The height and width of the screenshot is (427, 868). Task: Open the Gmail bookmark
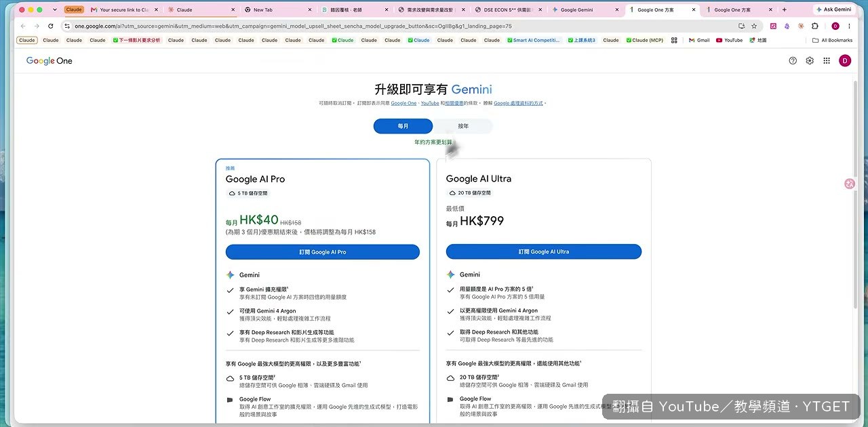point(699,40)
